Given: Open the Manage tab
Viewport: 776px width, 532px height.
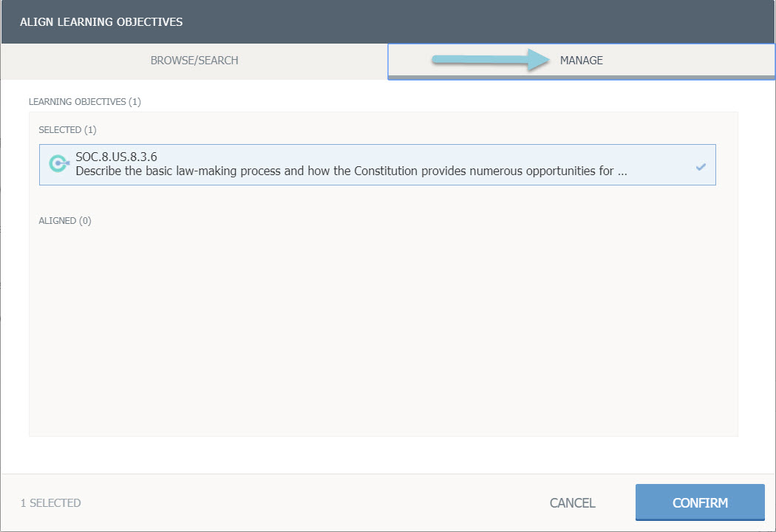Looking at the screenshot, I should [x=581, y=61].
